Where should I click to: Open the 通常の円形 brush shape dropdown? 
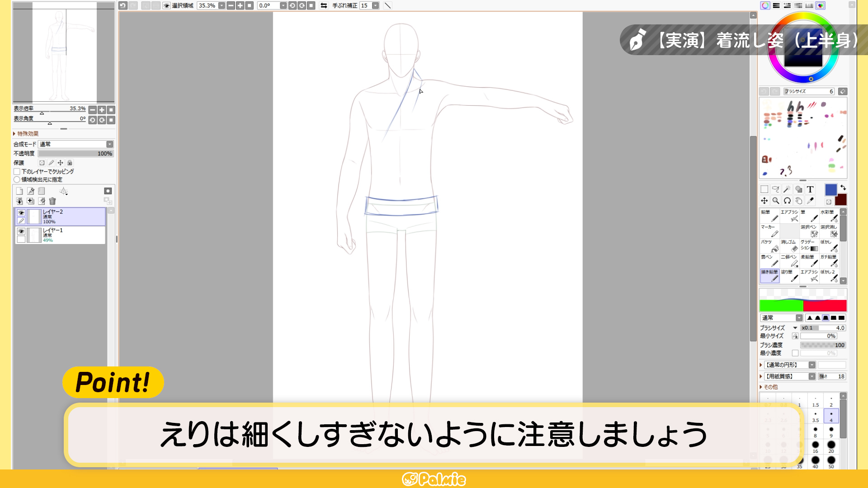click(790, 365)
